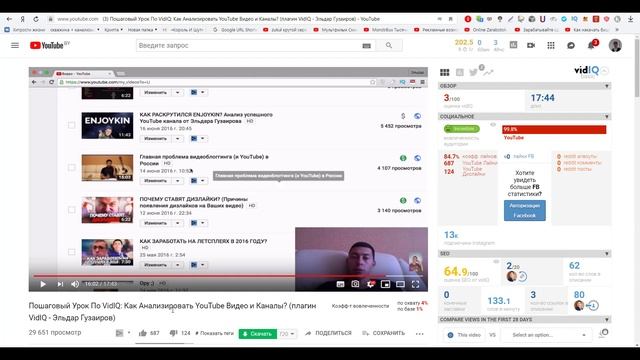
Task: Reload the page
Action: (x=36, y=19)
